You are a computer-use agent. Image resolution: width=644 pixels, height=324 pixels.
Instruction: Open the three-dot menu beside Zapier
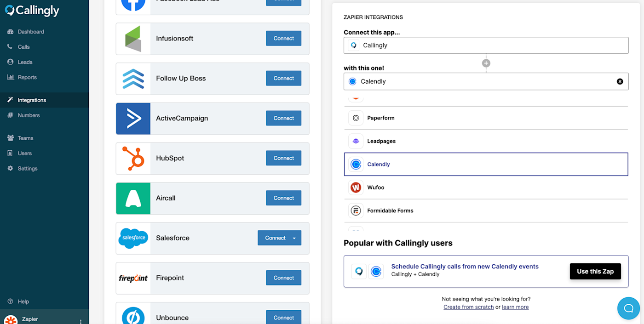point(81,321)
